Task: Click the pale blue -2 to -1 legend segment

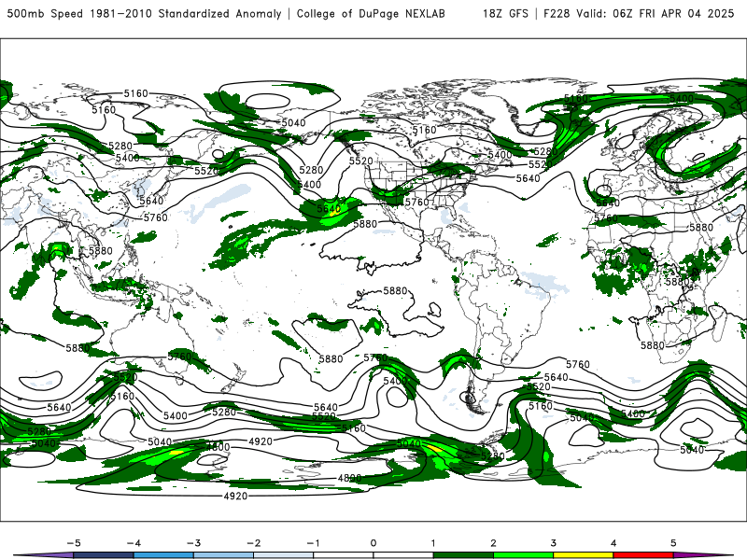Action: [284, 555]
